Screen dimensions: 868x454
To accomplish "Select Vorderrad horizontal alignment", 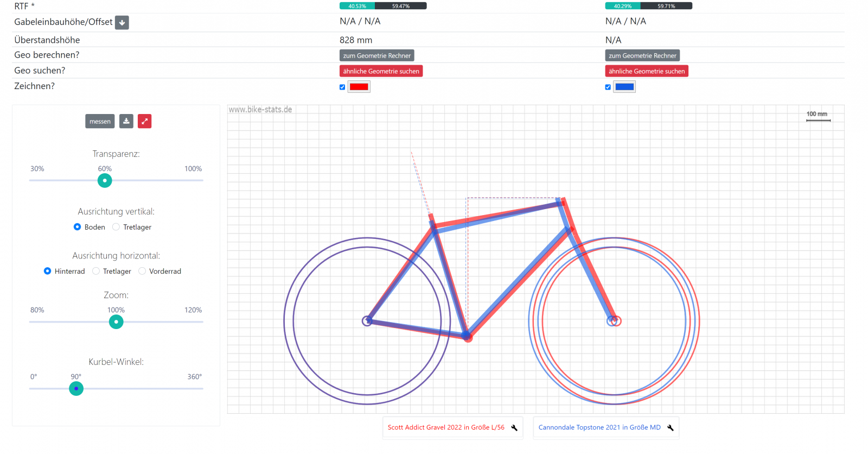I will (x=142, y=271).
